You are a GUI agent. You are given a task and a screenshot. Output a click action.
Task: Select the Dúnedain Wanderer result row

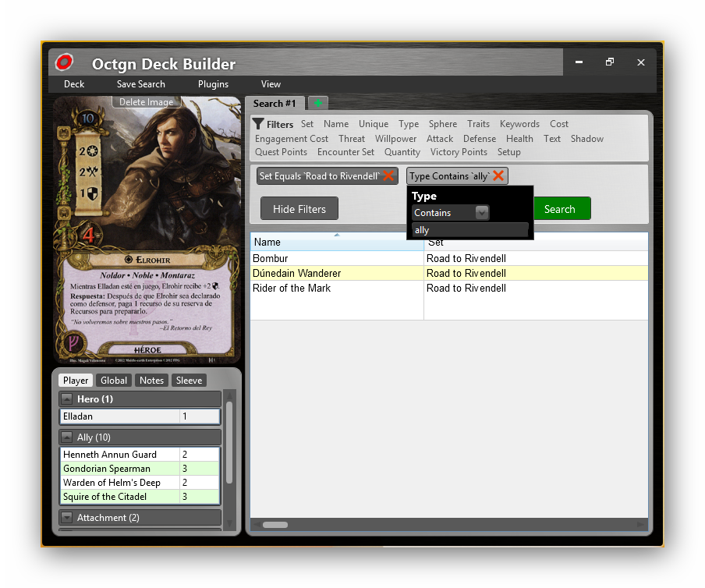coord(449,273)
